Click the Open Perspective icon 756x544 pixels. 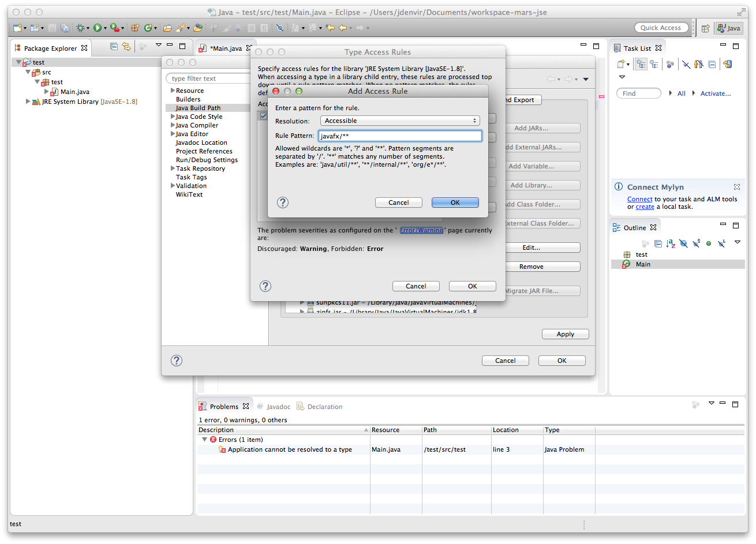tap(705, 28)
